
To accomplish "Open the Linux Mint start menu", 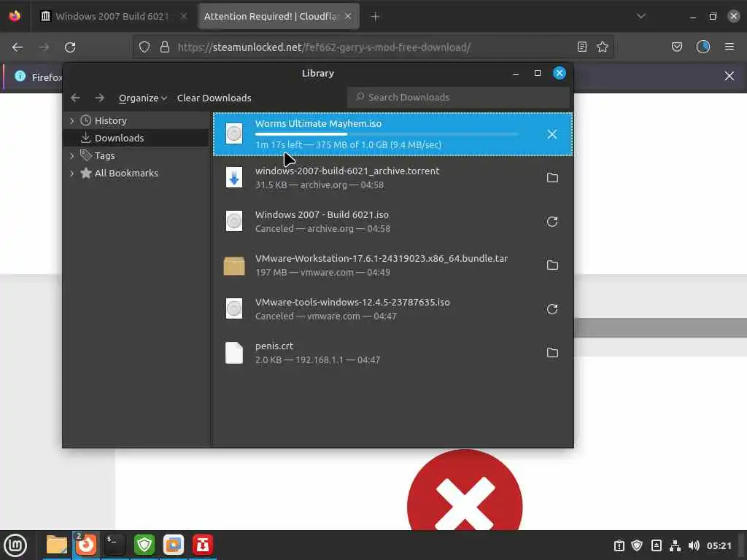I will [15, 545].
